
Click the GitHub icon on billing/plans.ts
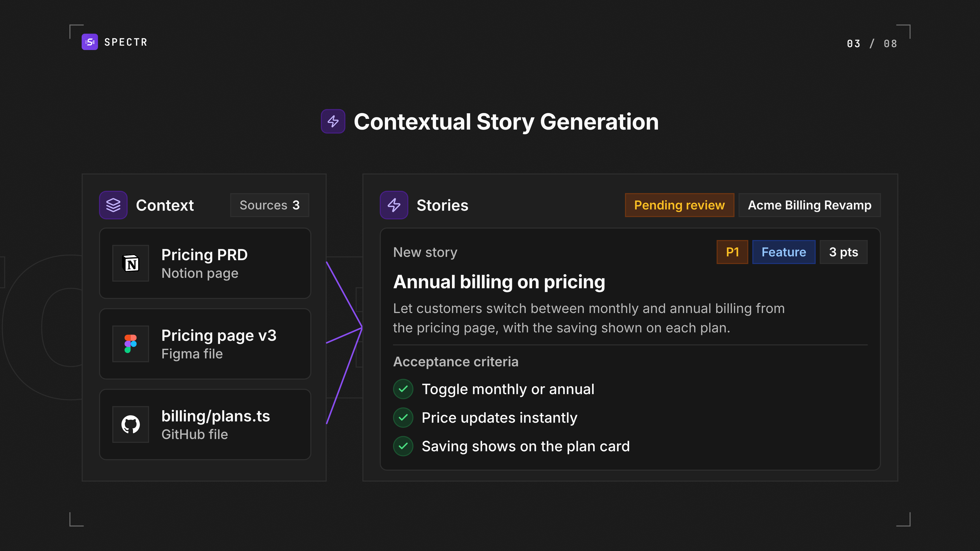(130, 424)
